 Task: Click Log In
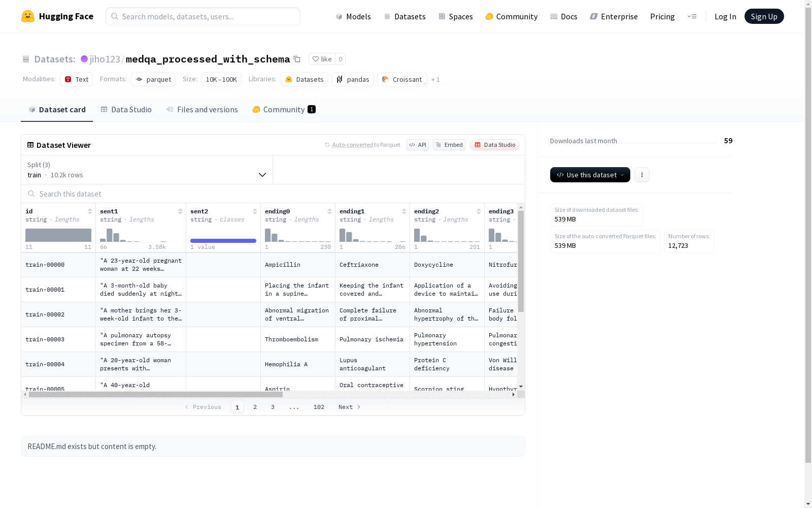(725, 16)
